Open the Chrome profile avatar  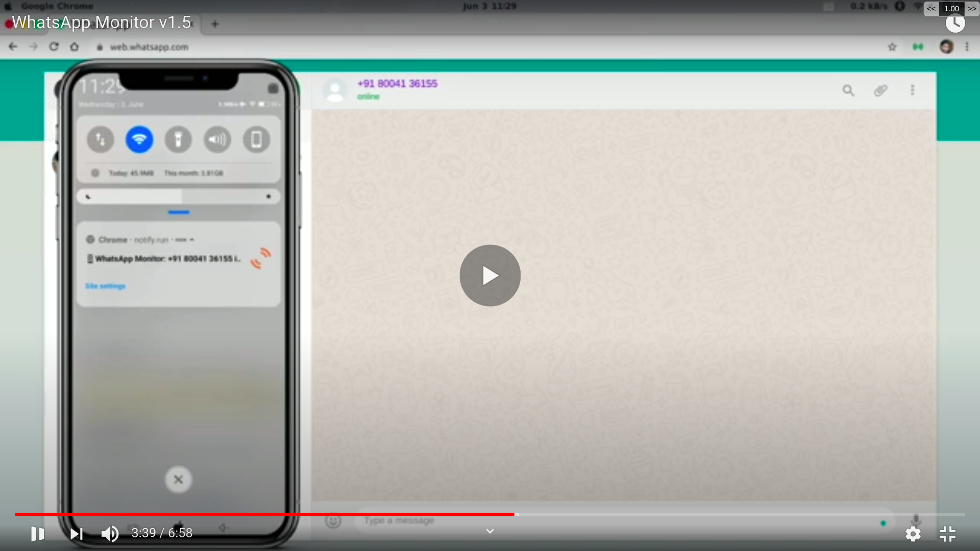pos(946,47)
